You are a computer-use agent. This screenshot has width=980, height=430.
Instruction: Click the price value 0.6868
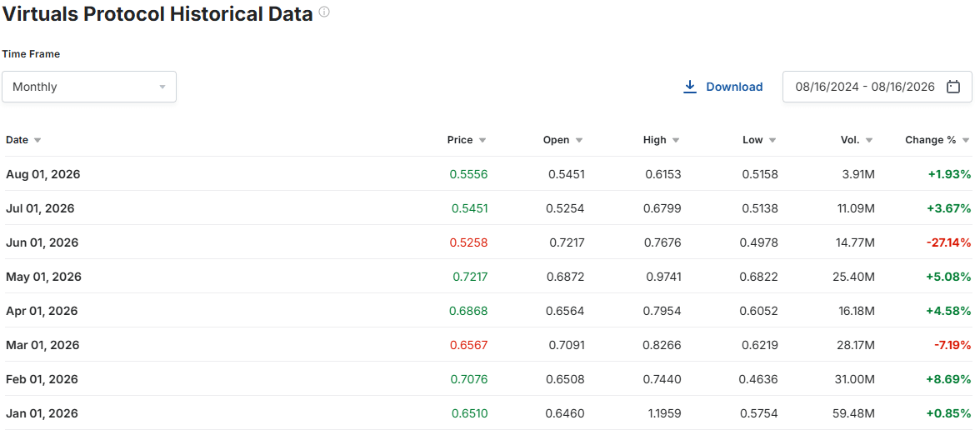[468, 311]
